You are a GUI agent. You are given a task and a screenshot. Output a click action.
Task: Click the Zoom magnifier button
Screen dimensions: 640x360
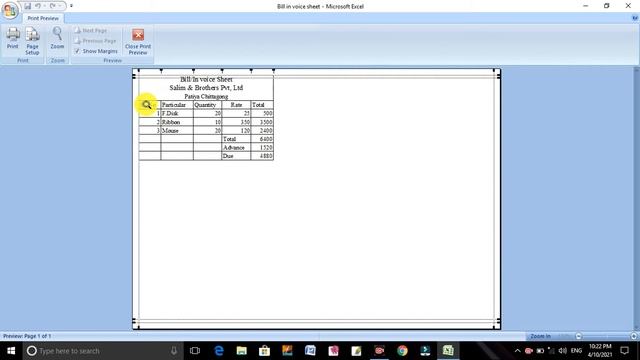57,38
